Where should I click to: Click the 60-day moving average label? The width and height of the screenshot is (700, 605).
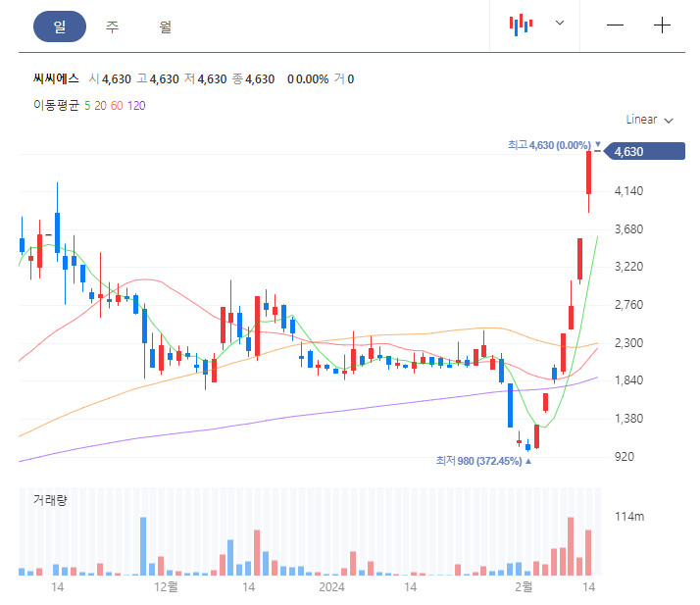pyautogui.click(x=117, y=106)
